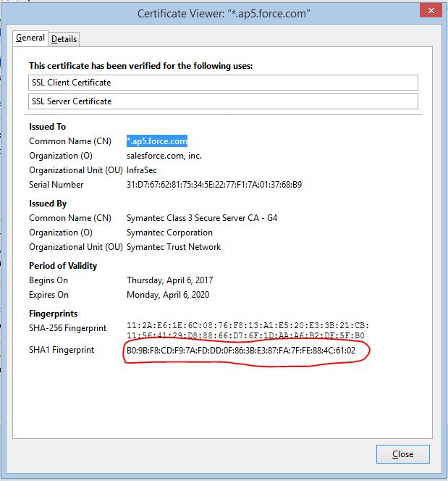
Task: Click the Symantec Trust Network value
Action: click(x=174, y=247)
